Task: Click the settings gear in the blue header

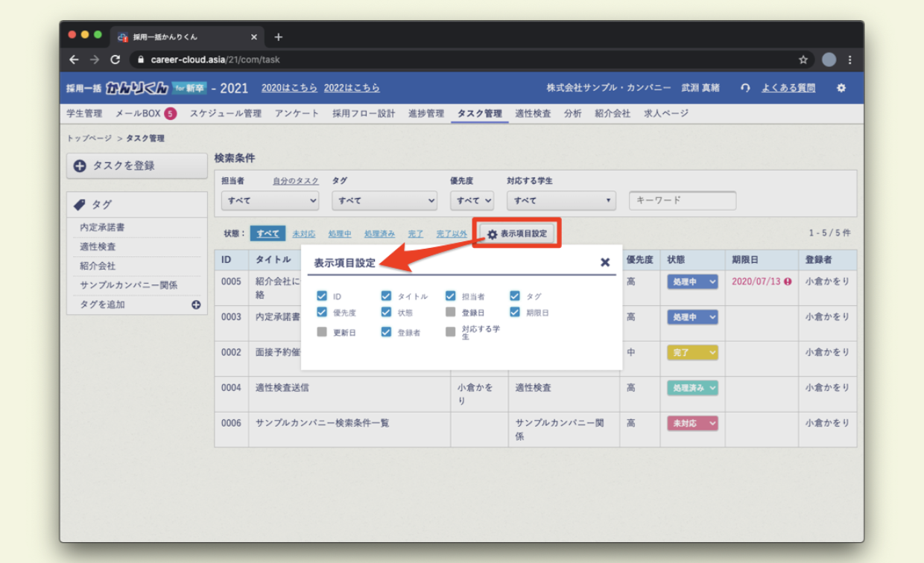Action: 841,88
